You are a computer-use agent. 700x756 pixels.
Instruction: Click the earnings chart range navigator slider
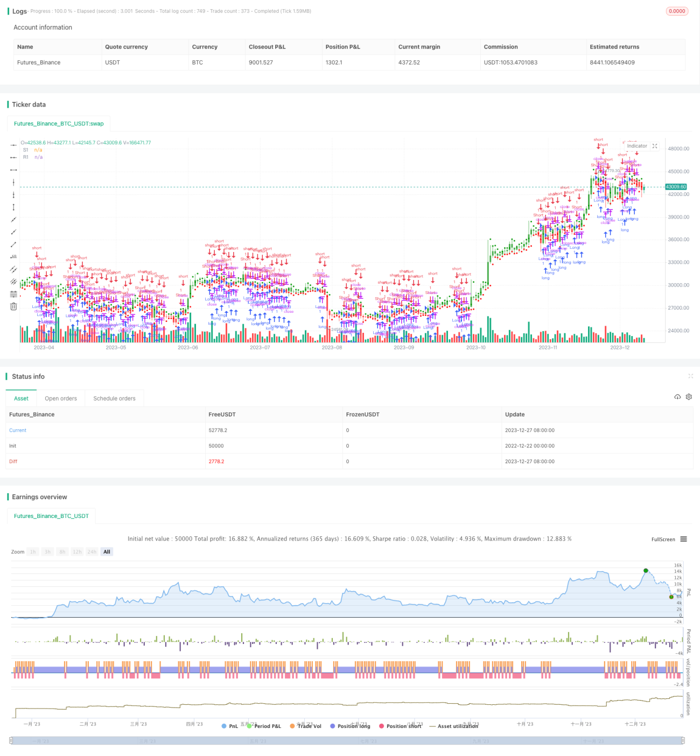click(347, 741)
